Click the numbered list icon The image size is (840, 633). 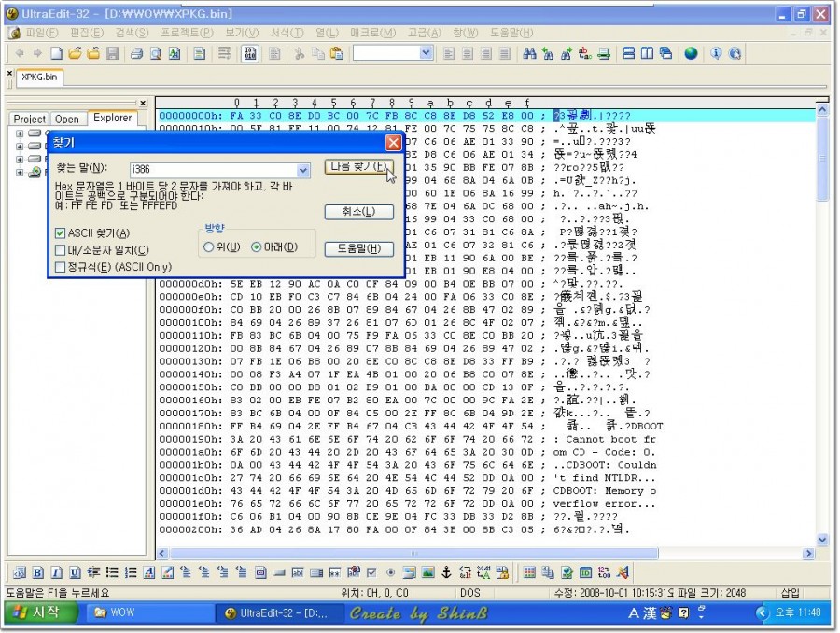[x=131, y=572]
